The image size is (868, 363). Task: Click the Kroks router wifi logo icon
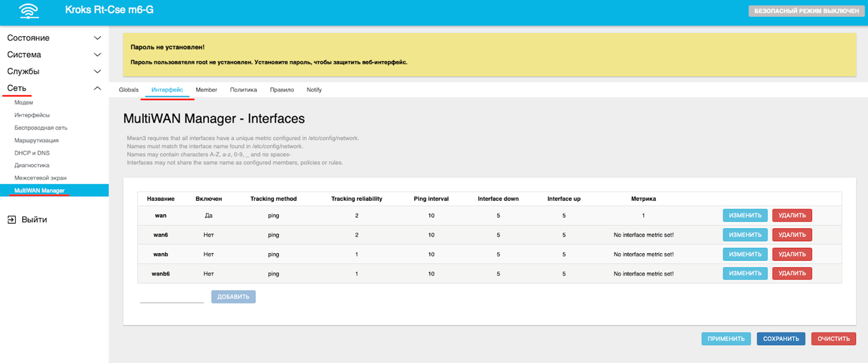28,11
